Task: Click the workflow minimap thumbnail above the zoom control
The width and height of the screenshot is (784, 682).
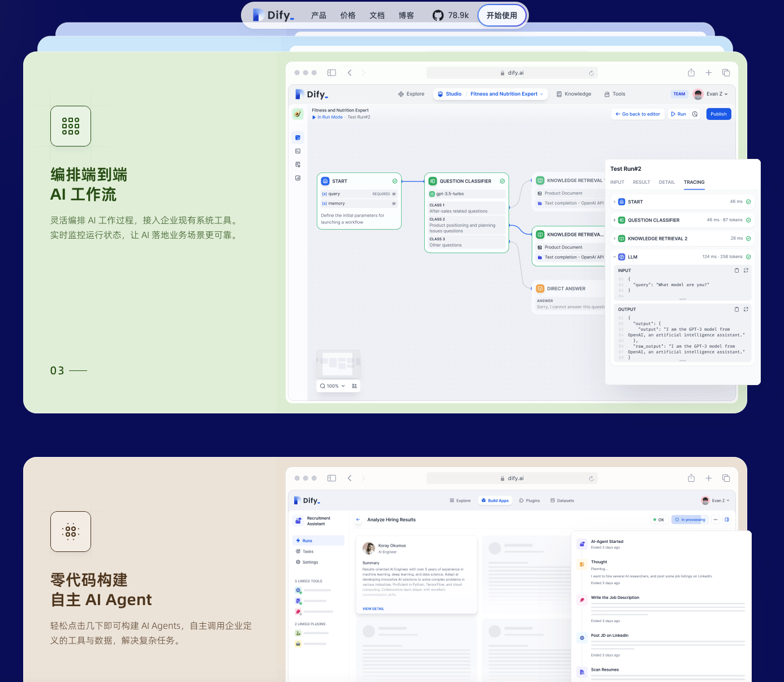Action: 338,364
